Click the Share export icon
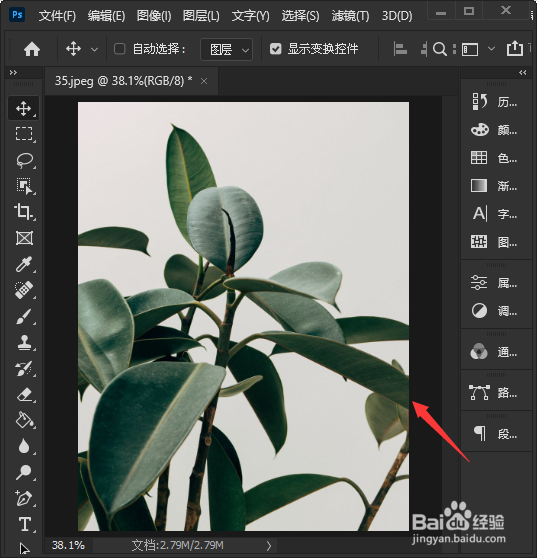 coord(515,48)
